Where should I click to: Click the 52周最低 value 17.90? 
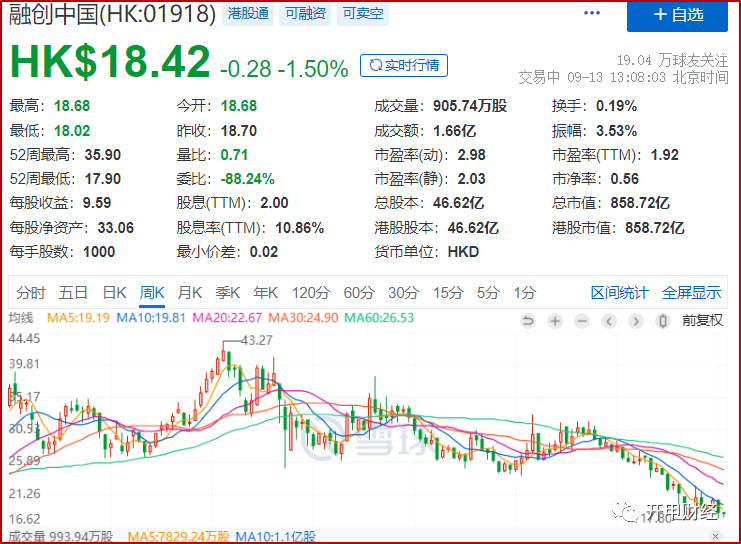103,179
